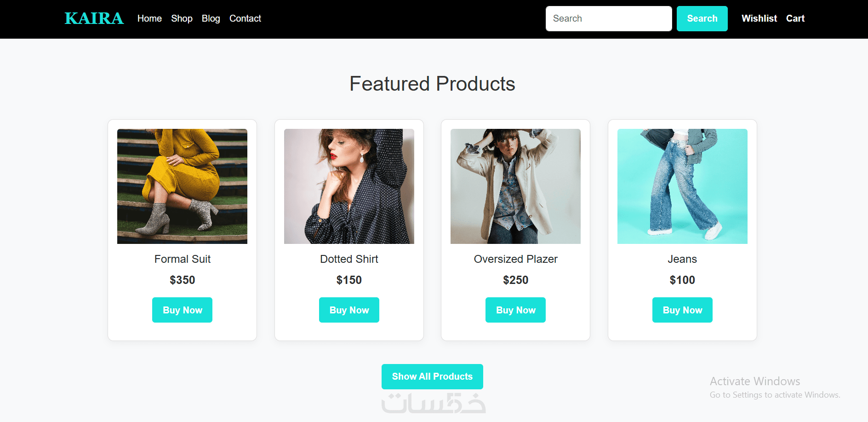The width and height of the screenshot is (868, 422).
Task: Click the Formal Suit product title
Action: click(182, 259)
